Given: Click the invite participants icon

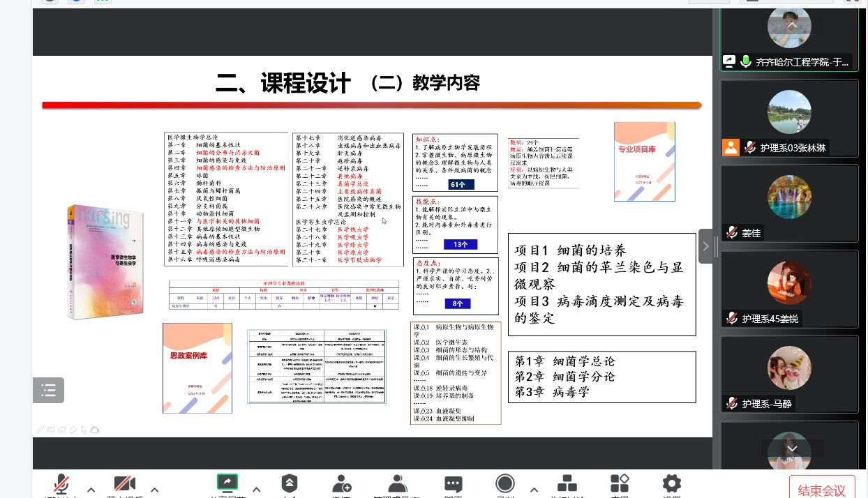Looking at the screenshot, I should 342,484.
